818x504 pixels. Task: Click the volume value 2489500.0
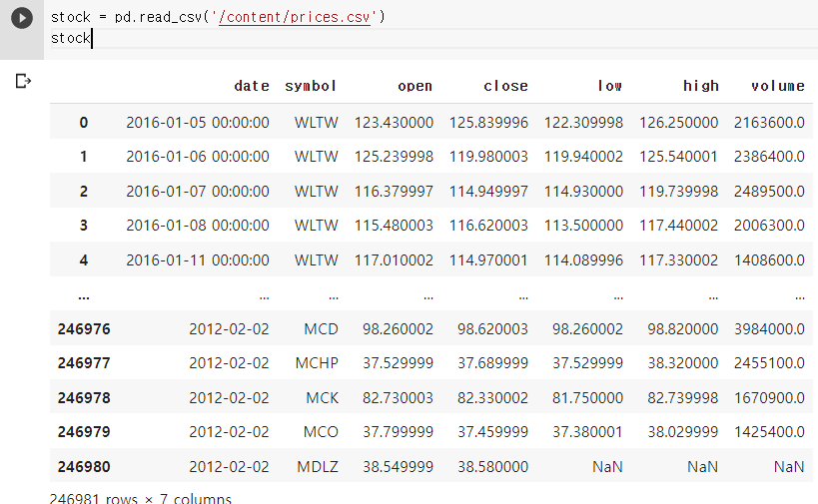click(769, 192)
